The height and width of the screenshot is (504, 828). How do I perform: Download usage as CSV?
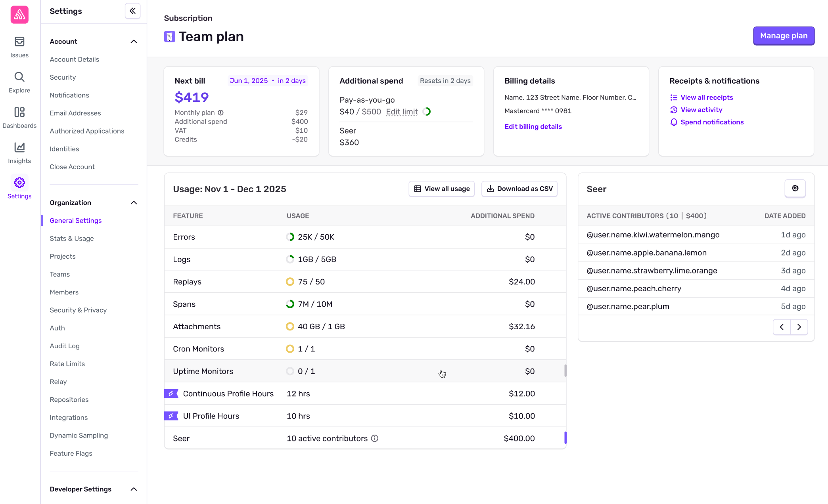[519, 189]
